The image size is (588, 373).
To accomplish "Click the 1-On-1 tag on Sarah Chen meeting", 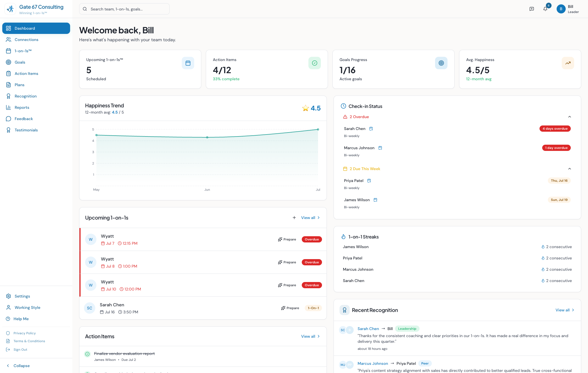I will tap(313, 308).
